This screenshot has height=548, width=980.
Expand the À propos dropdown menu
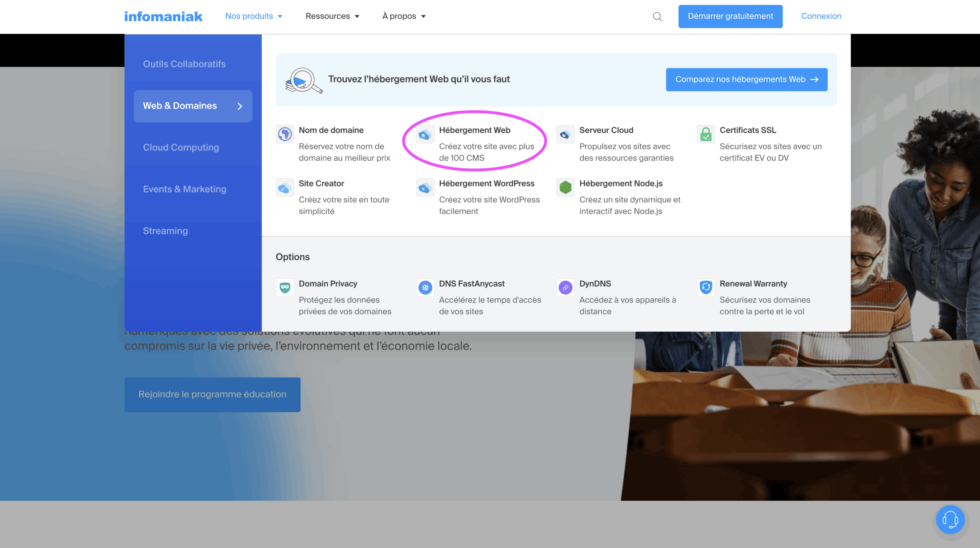(404, 16)
